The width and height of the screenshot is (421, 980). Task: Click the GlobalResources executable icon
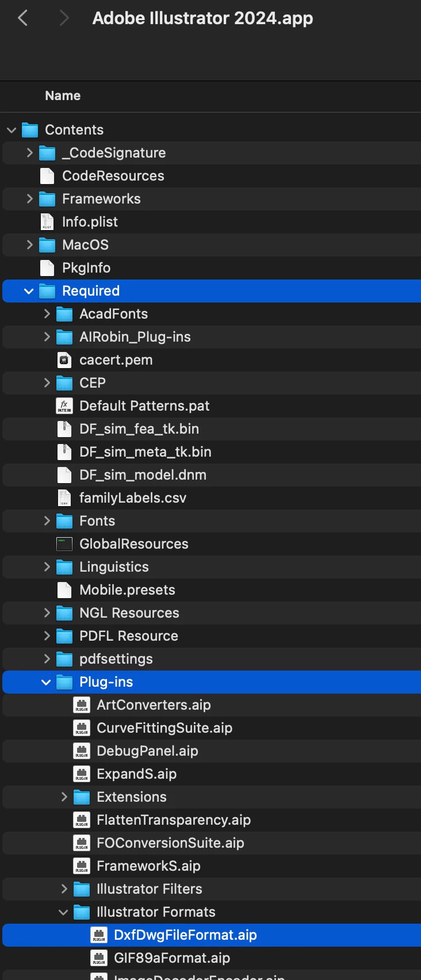click(x=64, y=544)
